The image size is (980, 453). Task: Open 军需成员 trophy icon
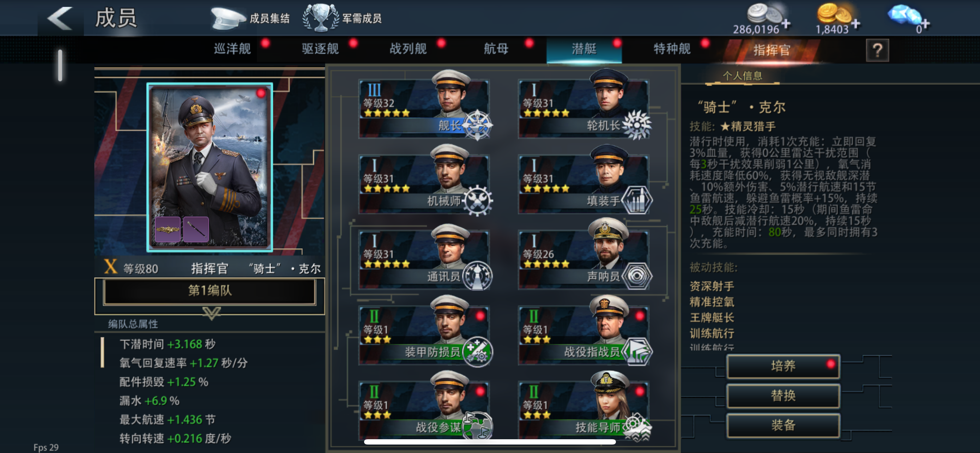point(320,18)
